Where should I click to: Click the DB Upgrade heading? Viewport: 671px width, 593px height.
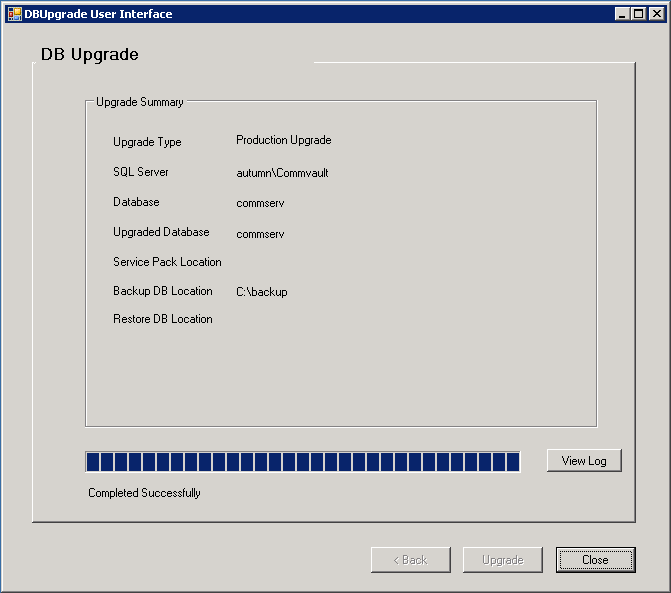tap(90, 54)
